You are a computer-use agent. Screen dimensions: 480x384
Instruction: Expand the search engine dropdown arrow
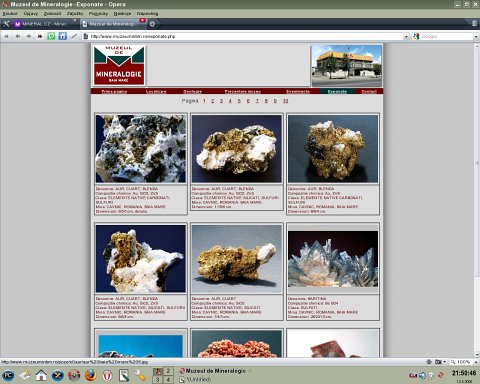(x=476, y=36)
